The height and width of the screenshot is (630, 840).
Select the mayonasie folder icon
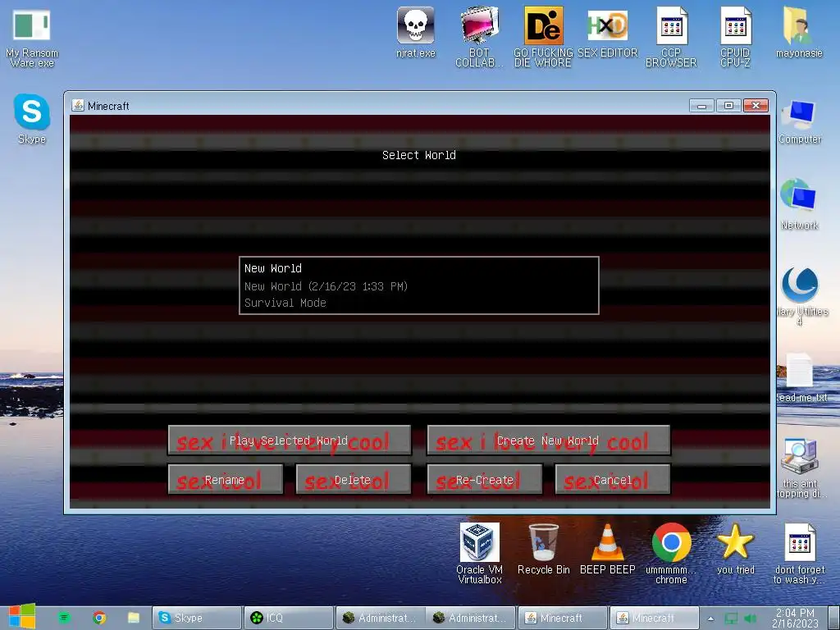coord(799,32)
